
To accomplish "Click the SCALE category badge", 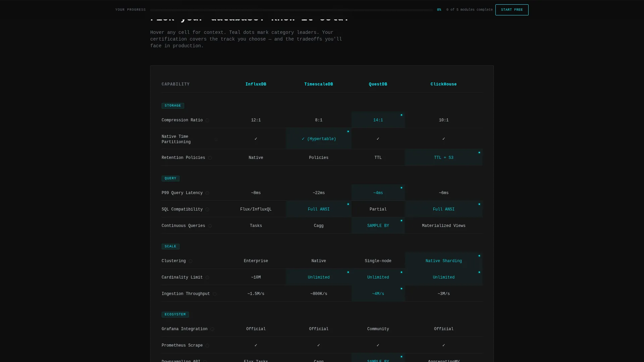I will click(170, 246).
